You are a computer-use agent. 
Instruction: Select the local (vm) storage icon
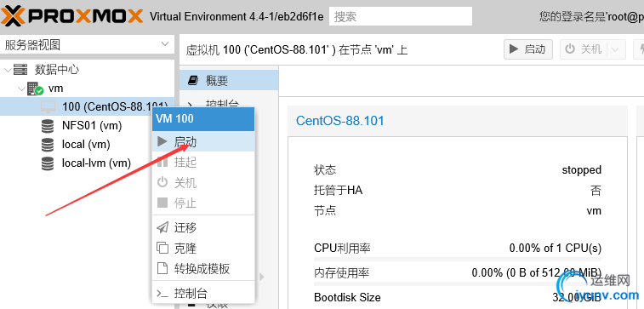(48, 145)
